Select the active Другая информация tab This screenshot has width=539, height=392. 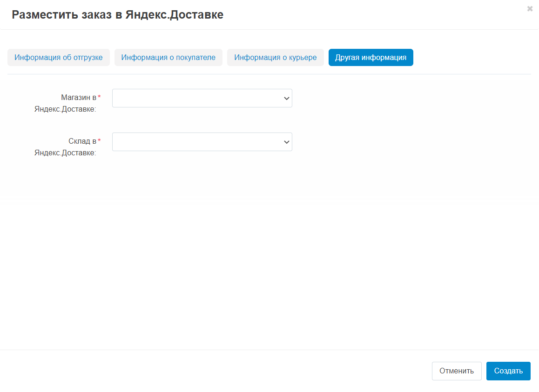371,58
